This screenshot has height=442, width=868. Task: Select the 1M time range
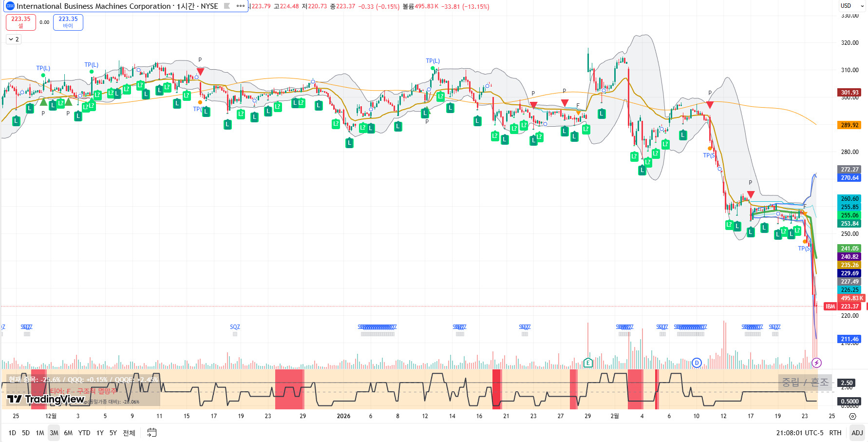point(40,433)
